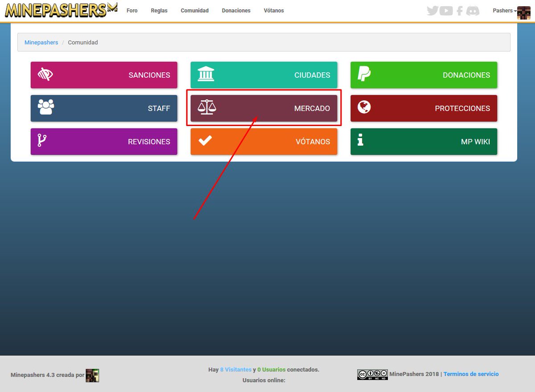Click the crossed-eye Sanciones icon
The image size is (535, 392).
pos(45,74)
